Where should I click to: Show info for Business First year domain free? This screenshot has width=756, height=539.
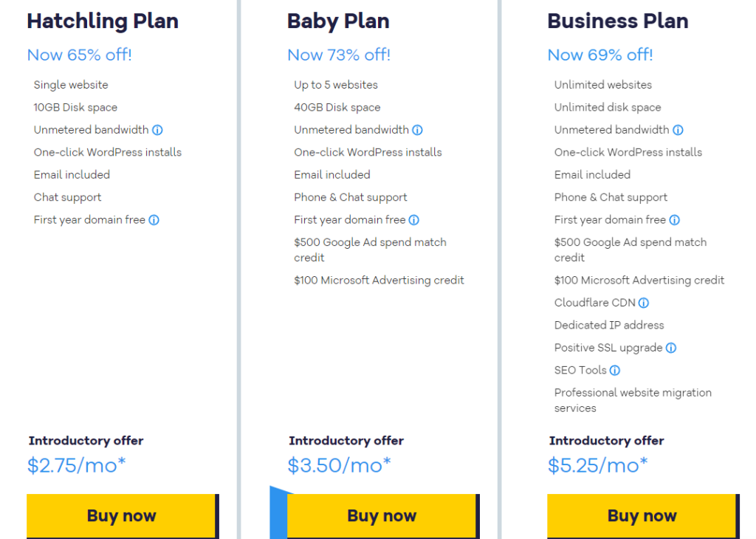point(675,220)
